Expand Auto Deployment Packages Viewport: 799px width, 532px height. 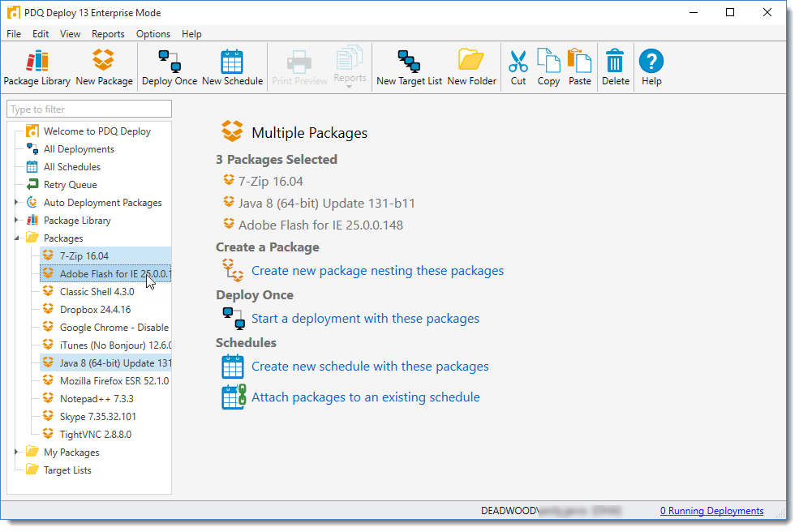16,202
